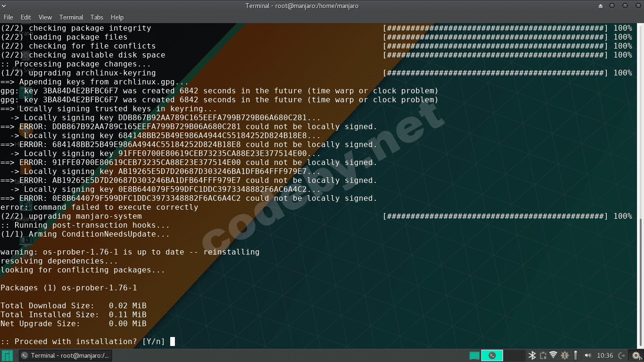Click the "(2/2) checking package integrity" text

click(x=76, y=28)
